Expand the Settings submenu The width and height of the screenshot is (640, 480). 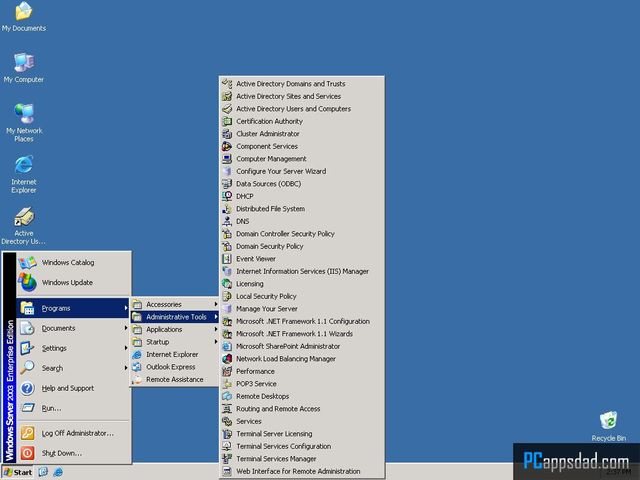point(73,348)
